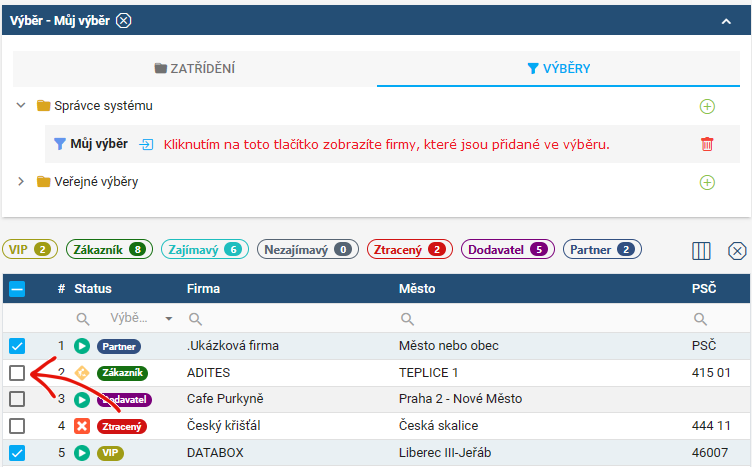Switch to the VÝBĚRY tab
This screenshot has height=467, width=752.
(x=558, y=69)
